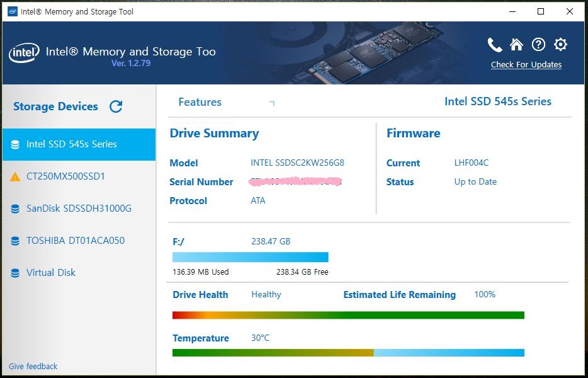588x378 pixels.
Task: Click the F:/ capacity usage bar
Action: tap(250, 257)
